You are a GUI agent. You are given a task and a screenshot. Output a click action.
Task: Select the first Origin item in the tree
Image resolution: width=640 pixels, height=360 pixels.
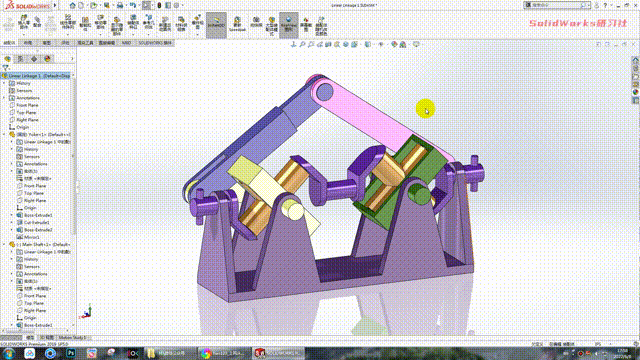(22, 127)
